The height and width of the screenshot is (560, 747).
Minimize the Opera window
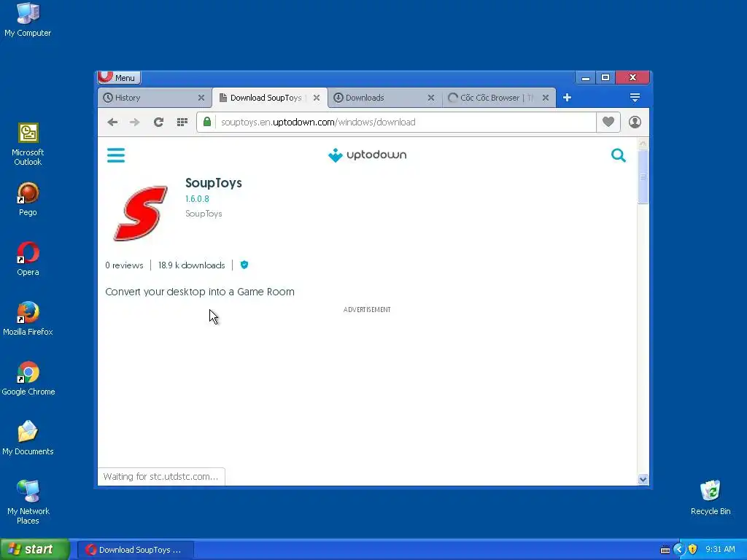coord(586,77)
